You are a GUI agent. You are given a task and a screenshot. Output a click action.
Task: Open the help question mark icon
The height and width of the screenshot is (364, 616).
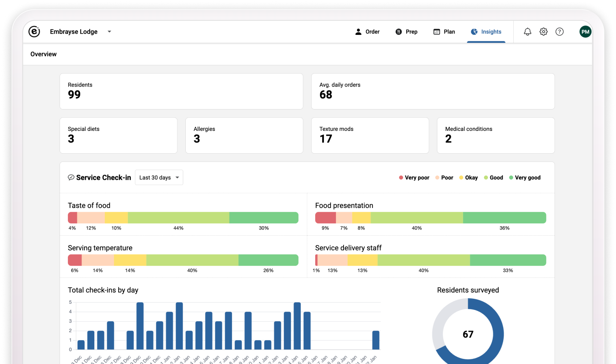559,32
